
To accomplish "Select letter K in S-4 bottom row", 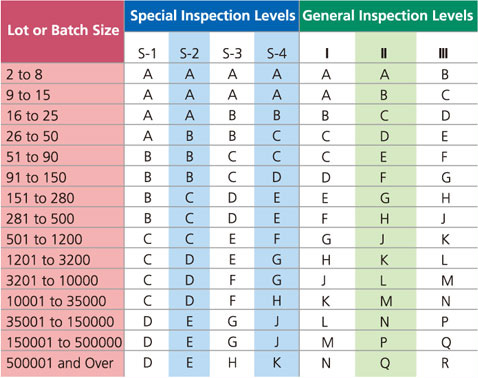I will (277, 363).
